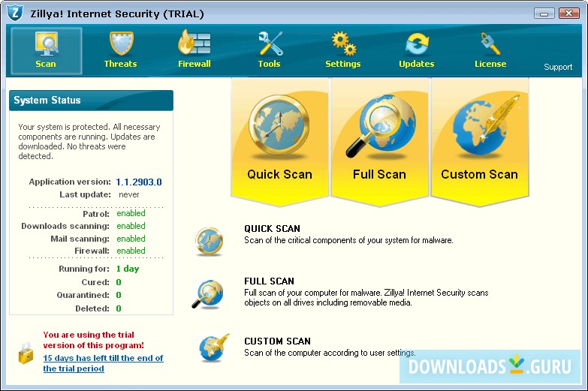Click the Quick Scan banner label
Screen dimensions: 588x391
click(280, 174)
